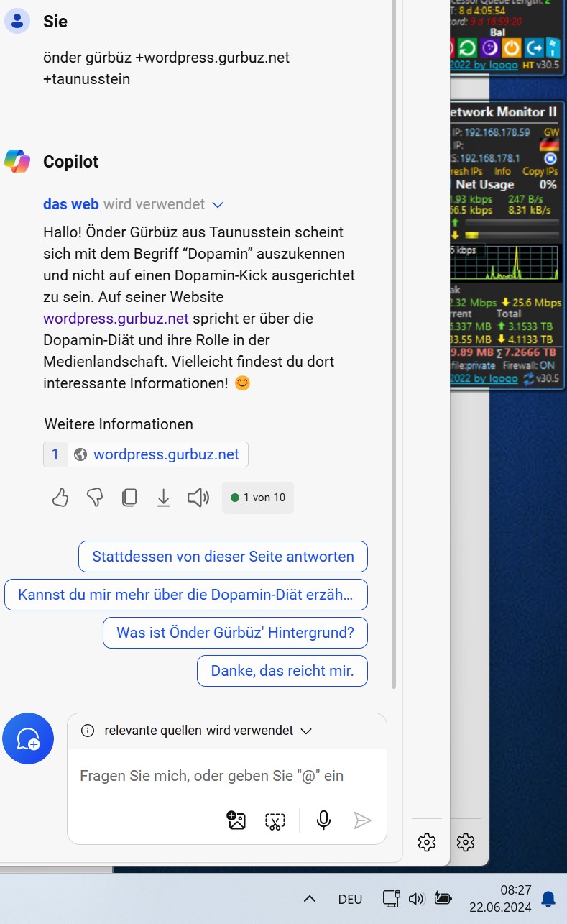This screenshot has height=924, width=567.
Task: Click the Dopamin-Diät follow-up suggestion
Action: click(186, 595)
